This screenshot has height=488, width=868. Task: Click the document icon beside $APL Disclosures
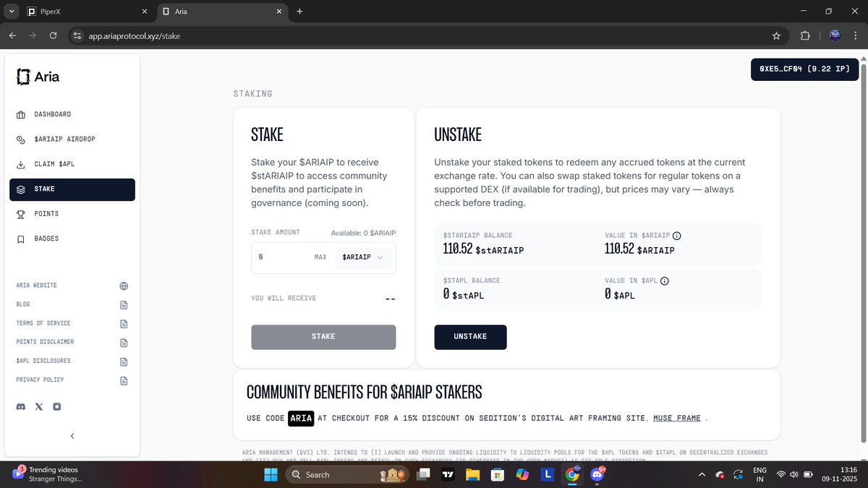pos(124,361)
